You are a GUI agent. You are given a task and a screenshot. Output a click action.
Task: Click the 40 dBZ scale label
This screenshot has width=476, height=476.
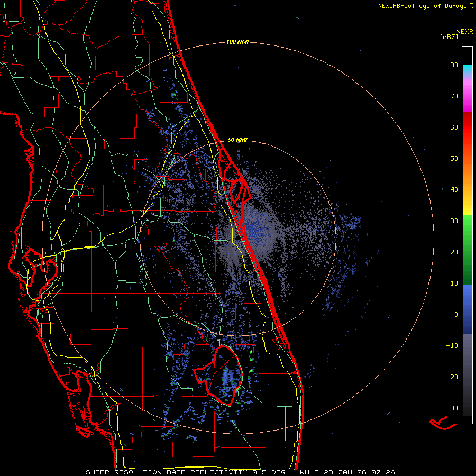[454, 190]
